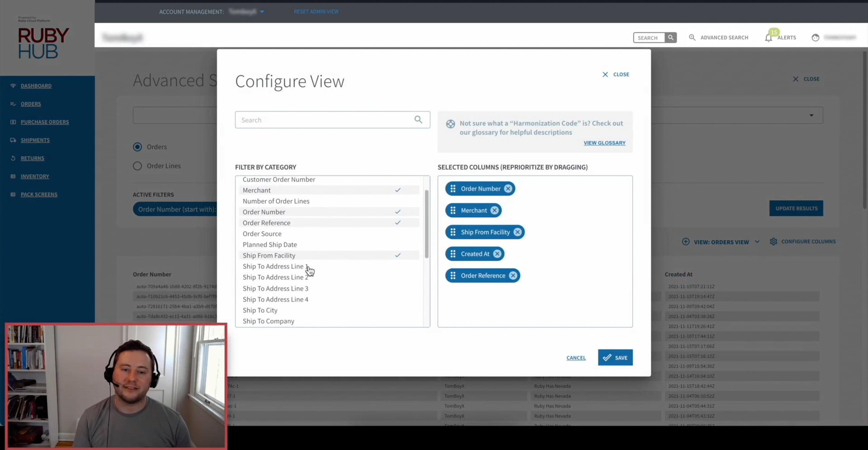Click the Pack Screens sidebar icon
Viewport: 868px width, 450px height.
pos(13,194)
